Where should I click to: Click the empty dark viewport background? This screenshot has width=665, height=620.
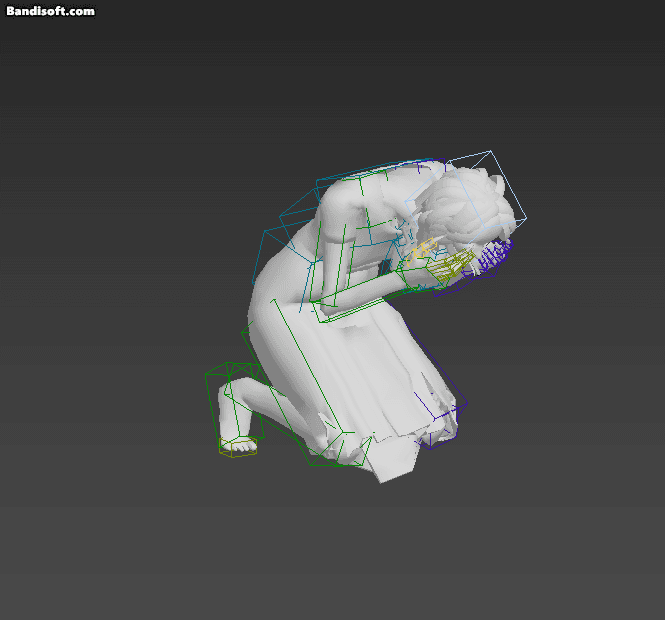120,200
